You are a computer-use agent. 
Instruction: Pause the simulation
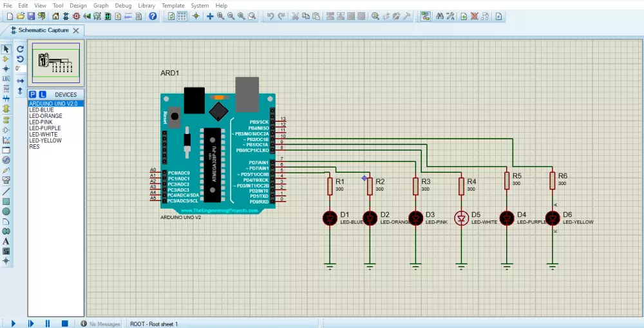(47, 323)
